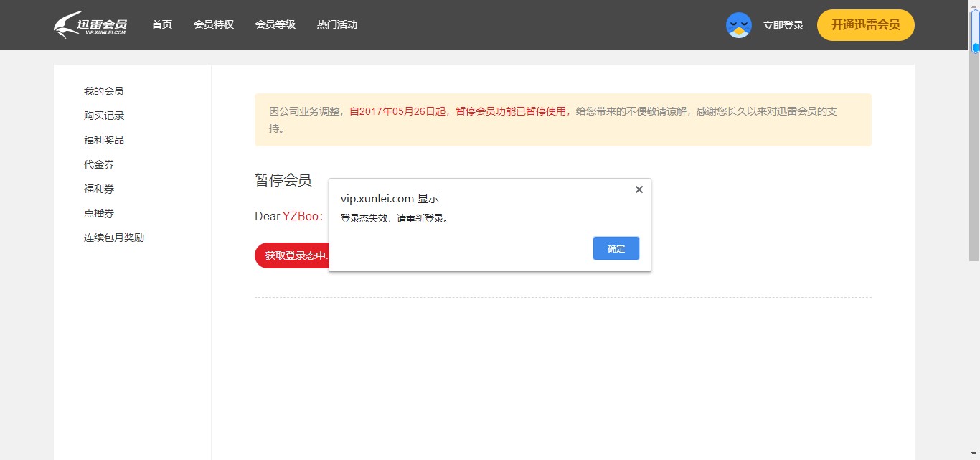Click the 立即登录 link
Image resolution: width=980 pixels, height=460 pixels.
tap(783, 25)
